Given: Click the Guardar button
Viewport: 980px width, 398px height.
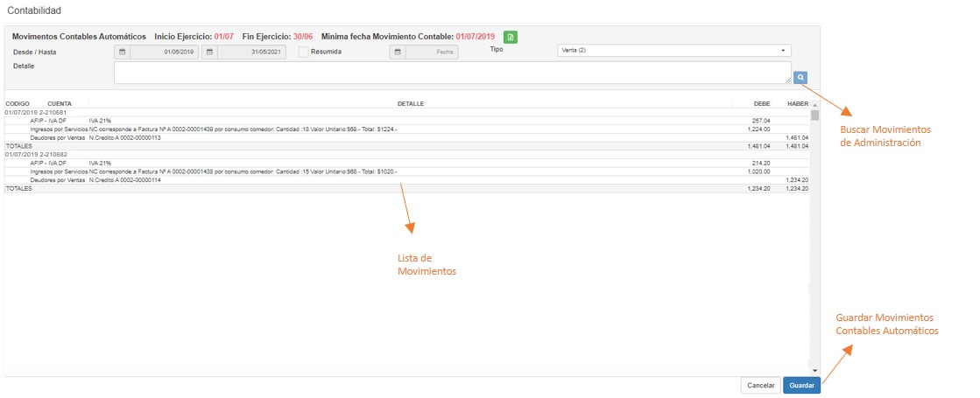Looking at the screenshot, I should coord(801,386).
